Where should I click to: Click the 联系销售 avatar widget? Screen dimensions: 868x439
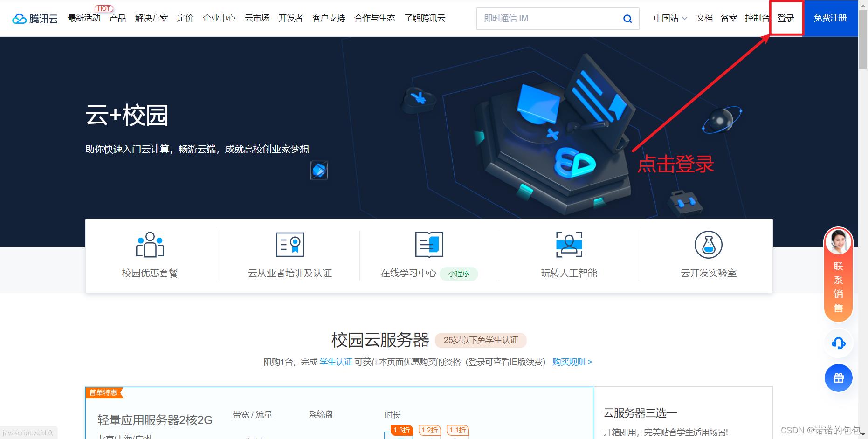(x=838, y=274)
